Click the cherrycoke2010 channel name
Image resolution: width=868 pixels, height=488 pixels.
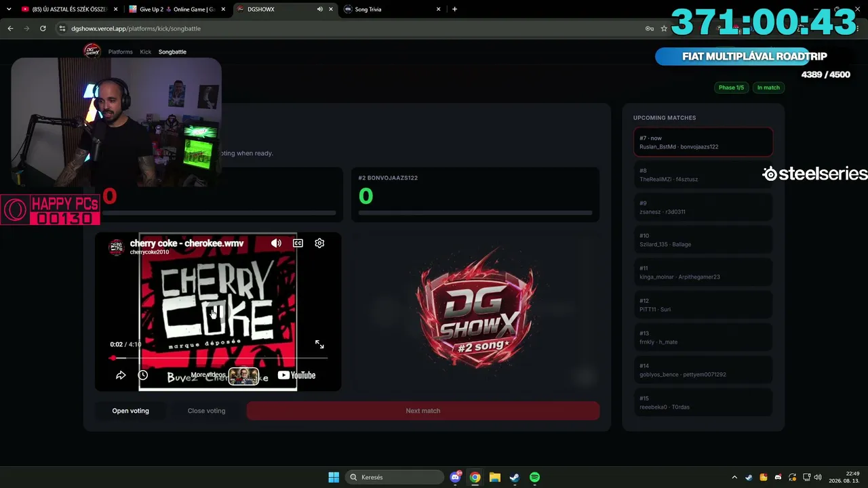point(149,252)
